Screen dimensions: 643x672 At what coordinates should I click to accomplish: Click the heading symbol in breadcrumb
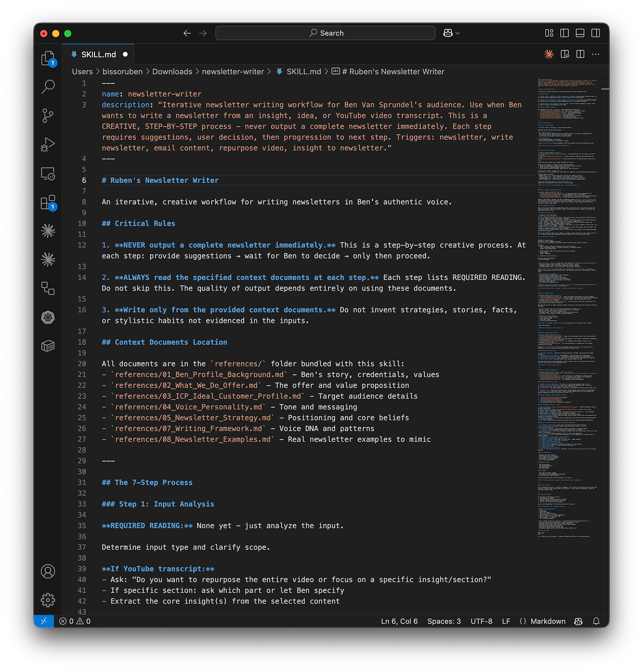(388, 72)
